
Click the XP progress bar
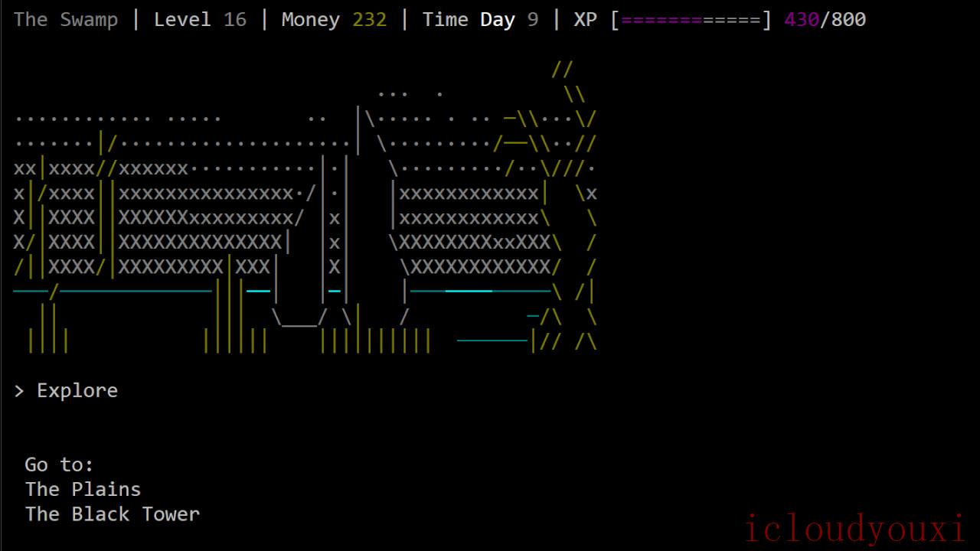(x=691, y=19)
